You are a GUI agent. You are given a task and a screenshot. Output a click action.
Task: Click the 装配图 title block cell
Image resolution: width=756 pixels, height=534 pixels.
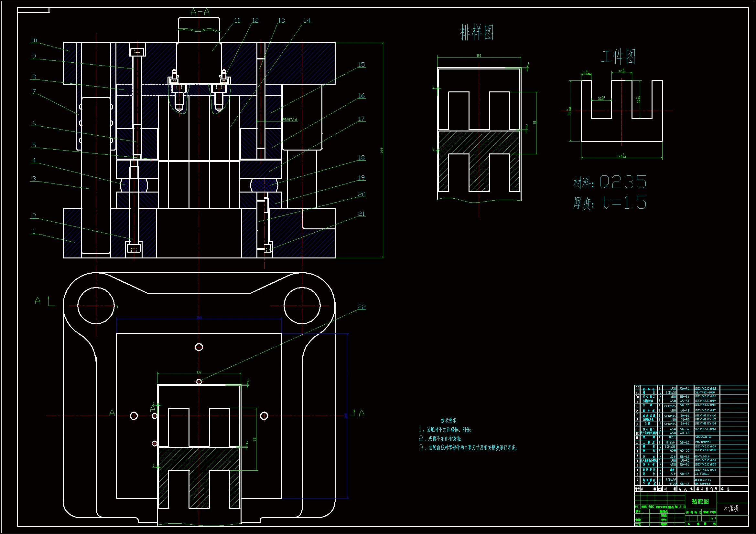(700, 501)
